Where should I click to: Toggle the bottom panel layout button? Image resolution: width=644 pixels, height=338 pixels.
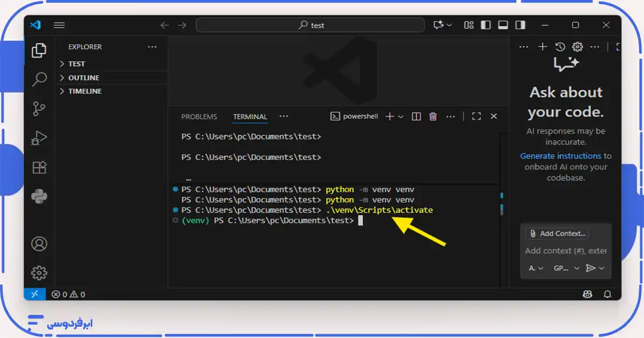click(503, 25)
